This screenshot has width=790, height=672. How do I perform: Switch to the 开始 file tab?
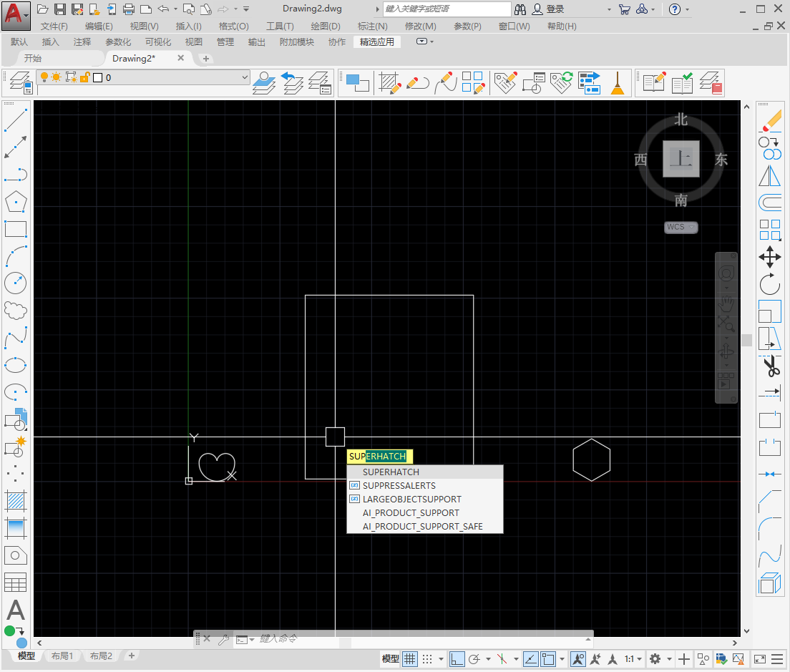(x=33, y=59)
